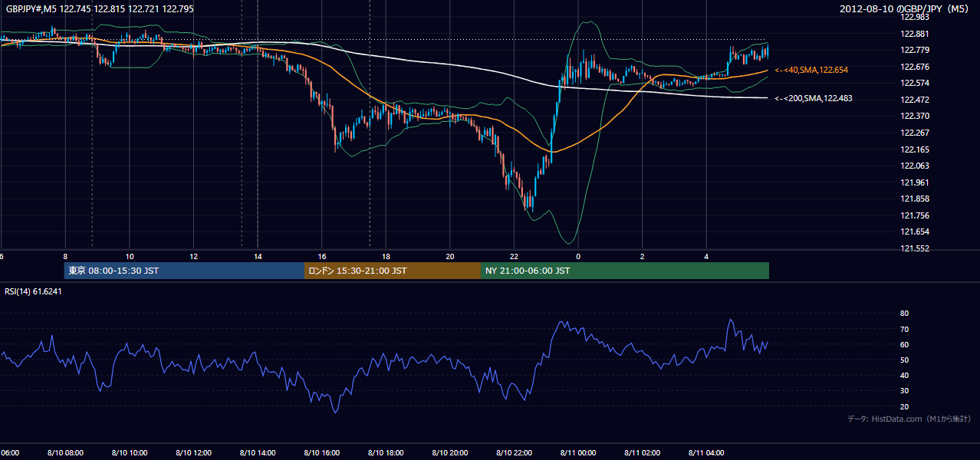The image size is (980, 460).
Task: Click hour label 12 under the price chart
Action: point(194,256)
